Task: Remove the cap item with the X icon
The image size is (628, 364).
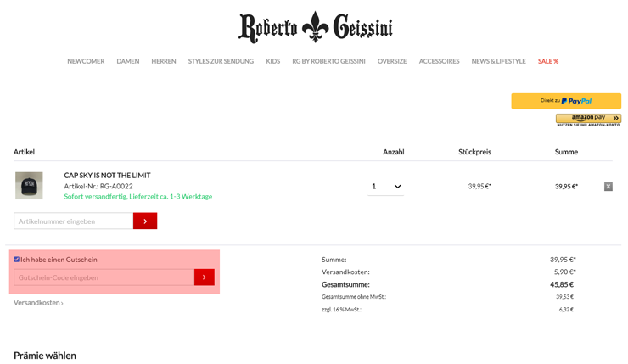Action: coord(608,186)
